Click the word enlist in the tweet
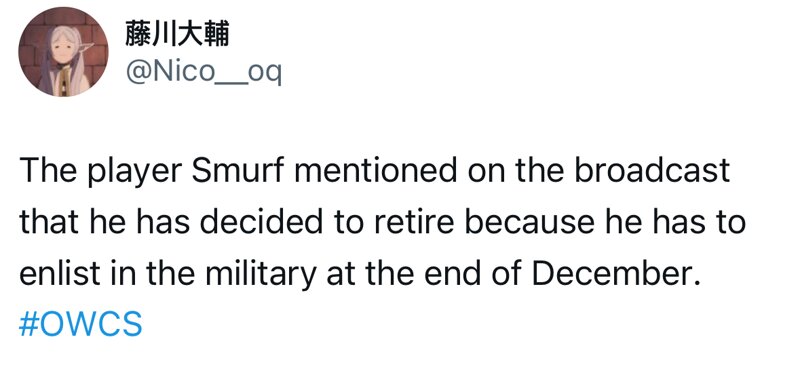The height and width of the screenshot is (369, 800). coord(59,274)
